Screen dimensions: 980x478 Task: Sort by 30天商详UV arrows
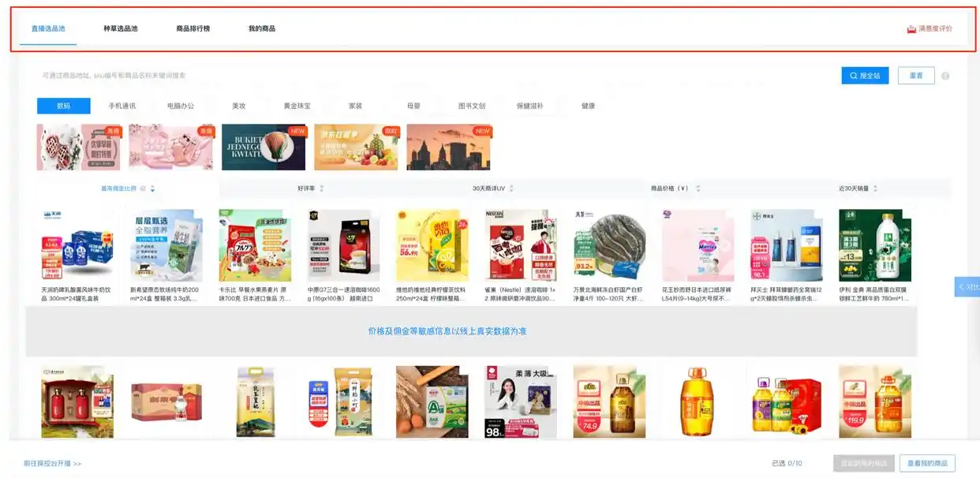click(511, 189)
